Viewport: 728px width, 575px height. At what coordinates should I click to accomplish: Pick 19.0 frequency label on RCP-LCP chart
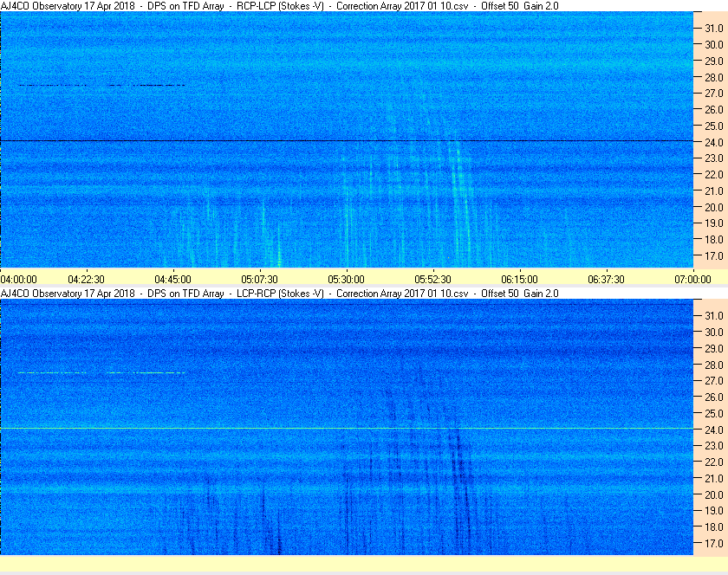(x=714, y=223)
